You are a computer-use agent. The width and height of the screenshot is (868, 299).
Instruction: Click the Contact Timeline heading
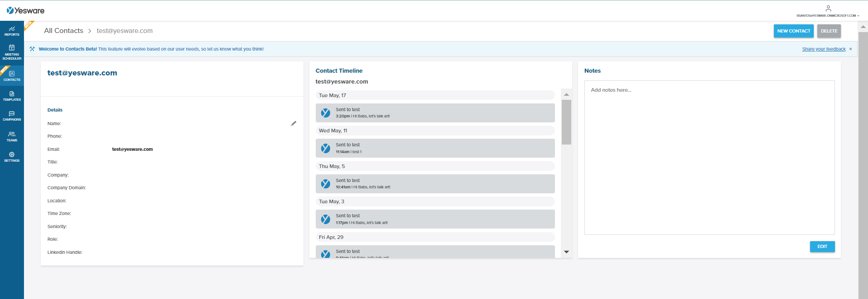point(339,71)
